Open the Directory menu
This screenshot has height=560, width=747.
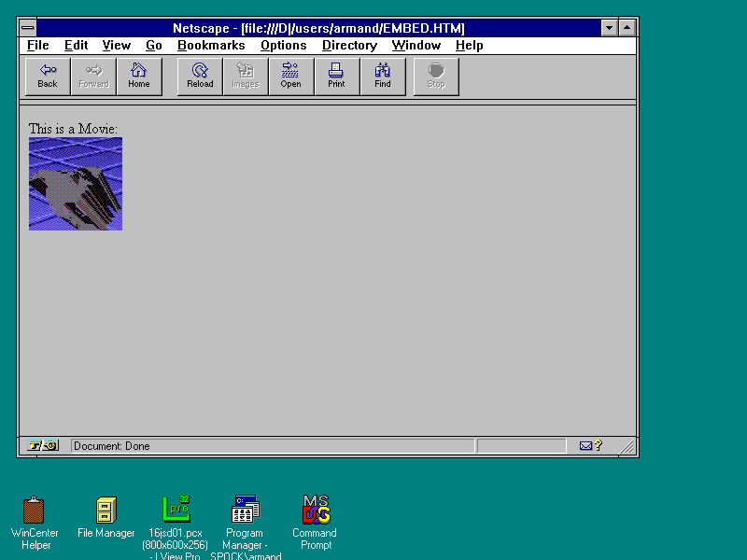(349, 45)
